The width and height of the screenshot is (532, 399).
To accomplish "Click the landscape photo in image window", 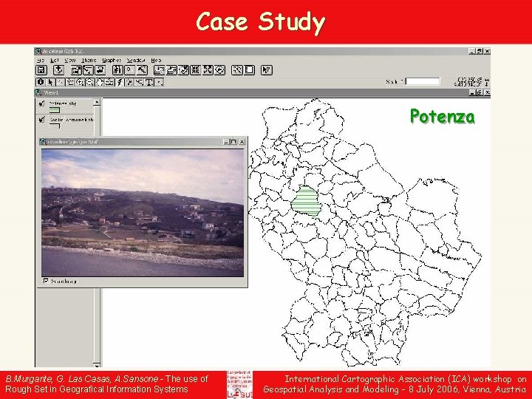I will pyautogui.click(x=143, y=213).
